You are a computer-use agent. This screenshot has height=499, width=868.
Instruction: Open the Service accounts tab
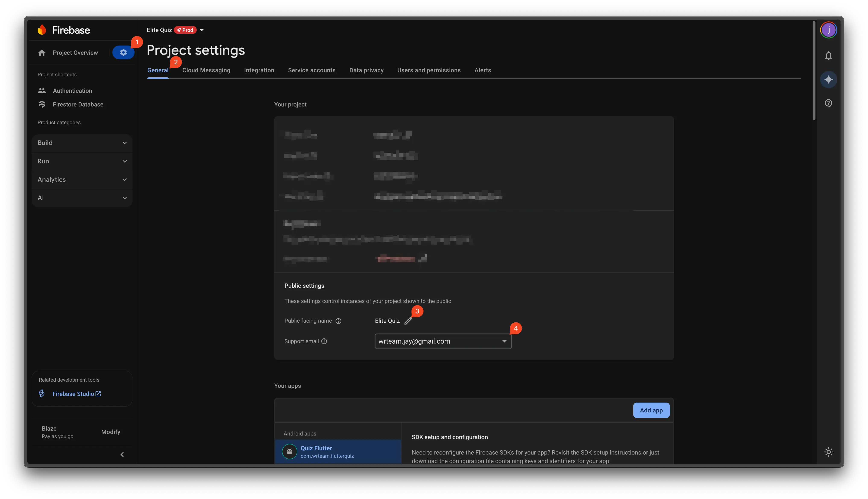pyautogui.click(x=311, y=70)
